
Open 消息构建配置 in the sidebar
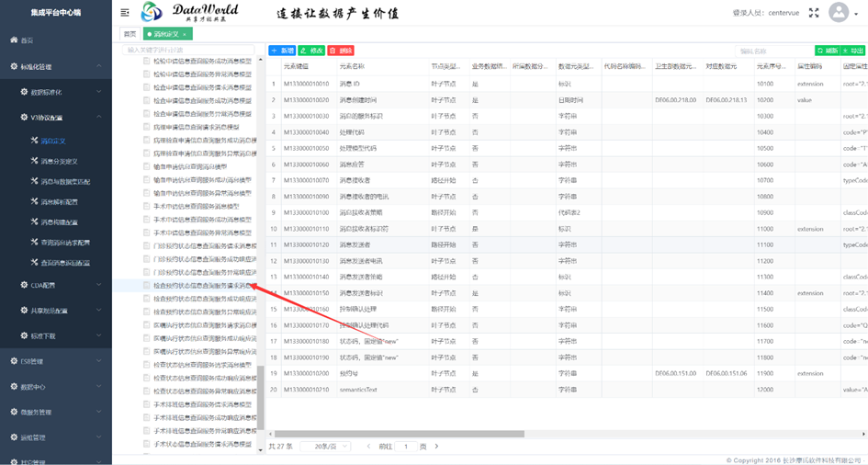click(59, 222)
